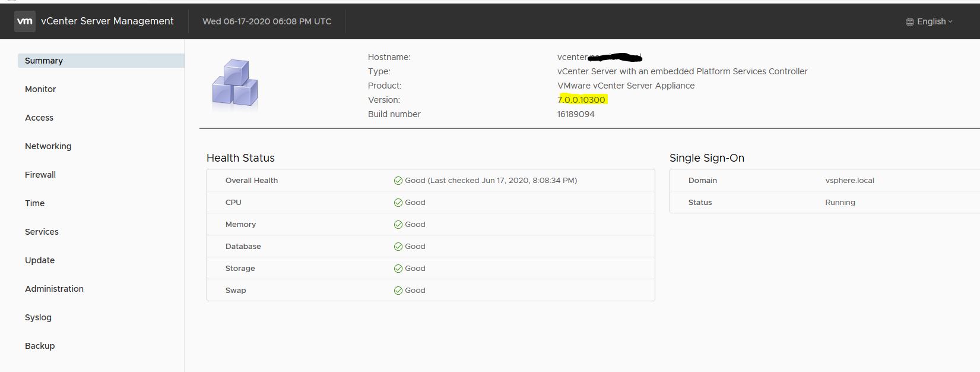The width and height of the screenshot is (980, 372).
Task: Click the Overall Health green check icon
Action: 398,181
